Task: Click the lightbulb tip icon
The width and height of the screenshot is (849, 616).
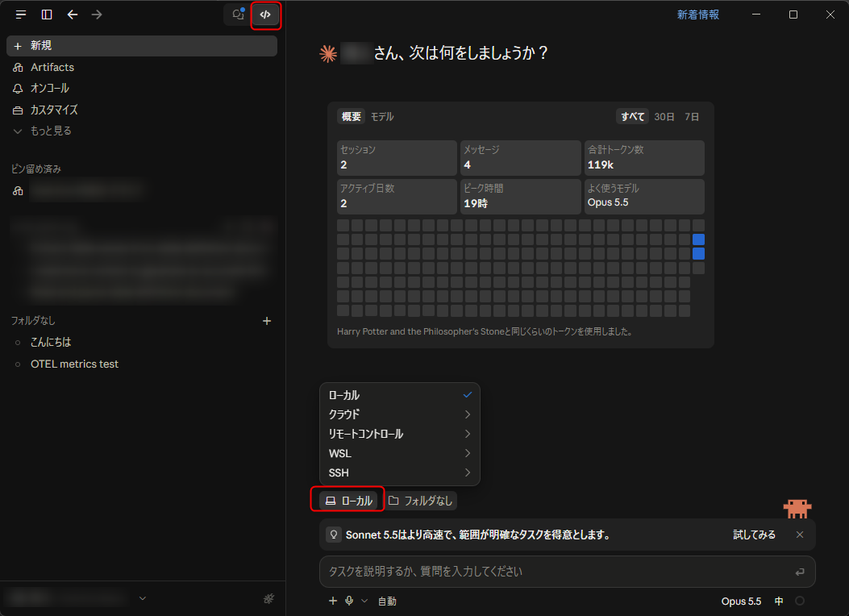Action: (334, 535)
